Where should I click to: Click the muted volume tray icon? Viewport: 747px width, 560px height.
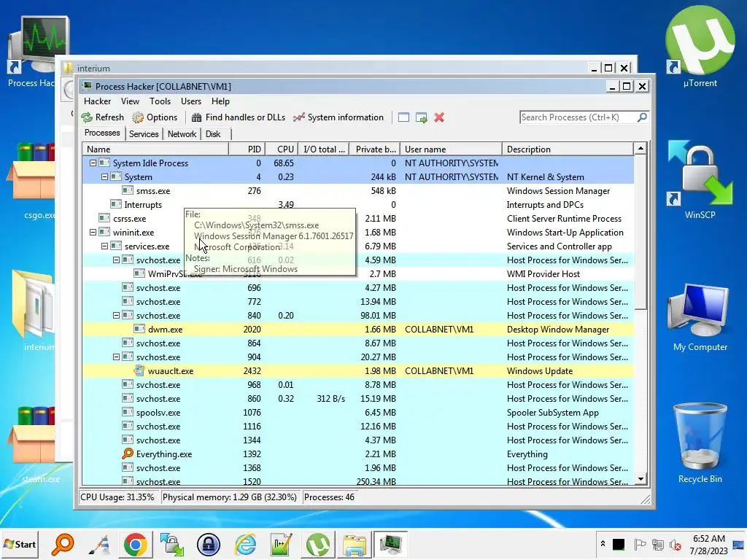coord(675,544)
